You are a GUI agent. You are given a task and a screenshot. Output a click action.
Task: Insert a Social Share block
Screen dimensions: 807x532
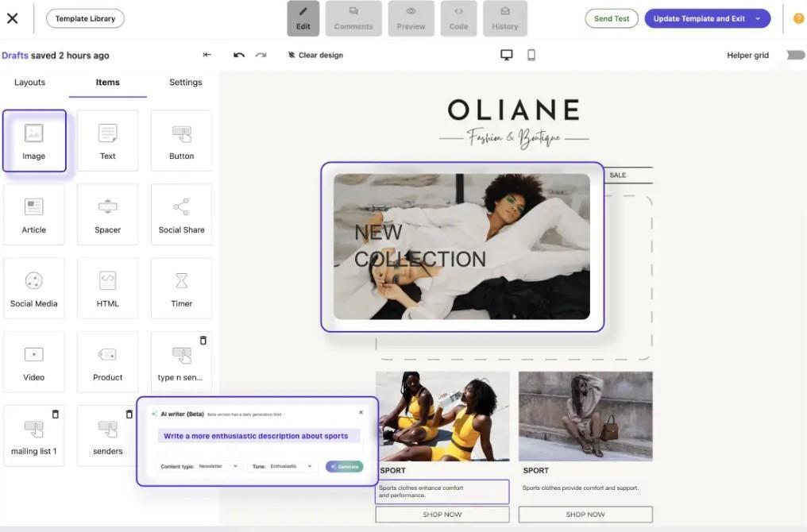click(181, 214)
